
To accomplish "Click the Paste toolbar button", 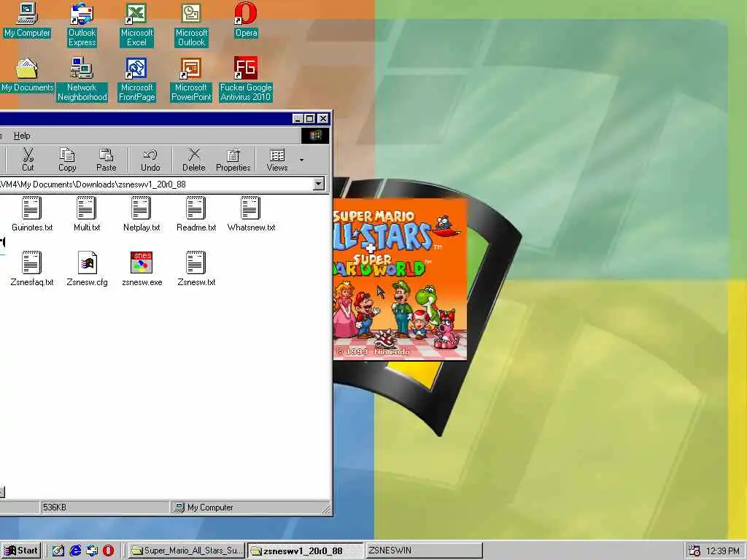I will (107, 160).
